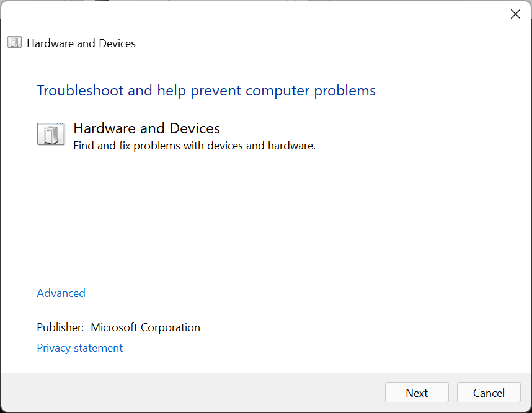The image size is (532, 413).
Task: Click the 'Publisher:' label
Action: click(60, 327)
